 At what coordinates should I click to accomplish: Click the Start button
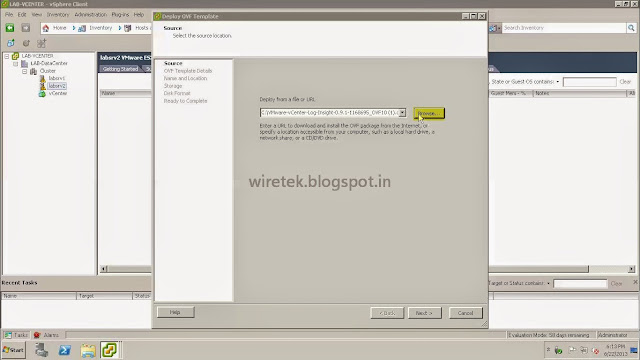tap(13, 350)
